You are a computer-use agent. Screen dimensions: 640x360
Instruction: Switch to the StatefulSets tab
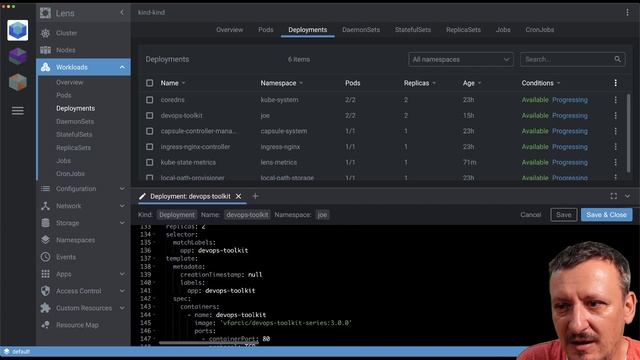pos(413,30)
